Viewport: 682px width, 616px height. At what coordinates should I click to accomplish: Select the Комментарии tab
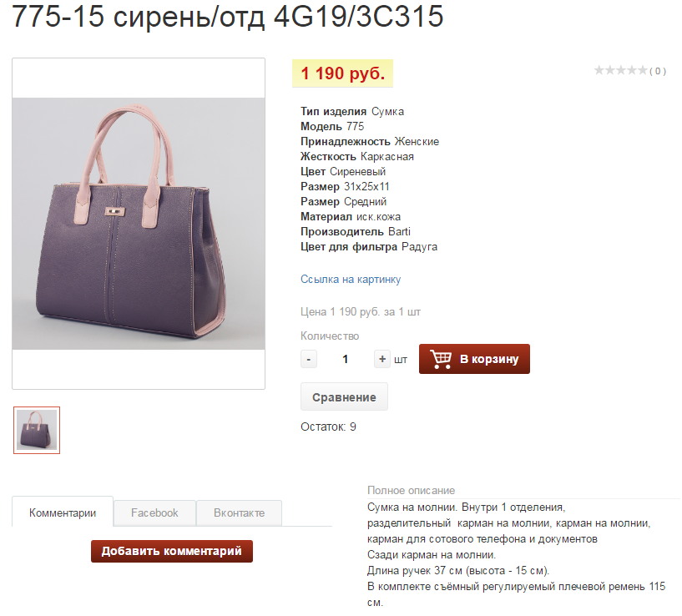coord(63,512)
